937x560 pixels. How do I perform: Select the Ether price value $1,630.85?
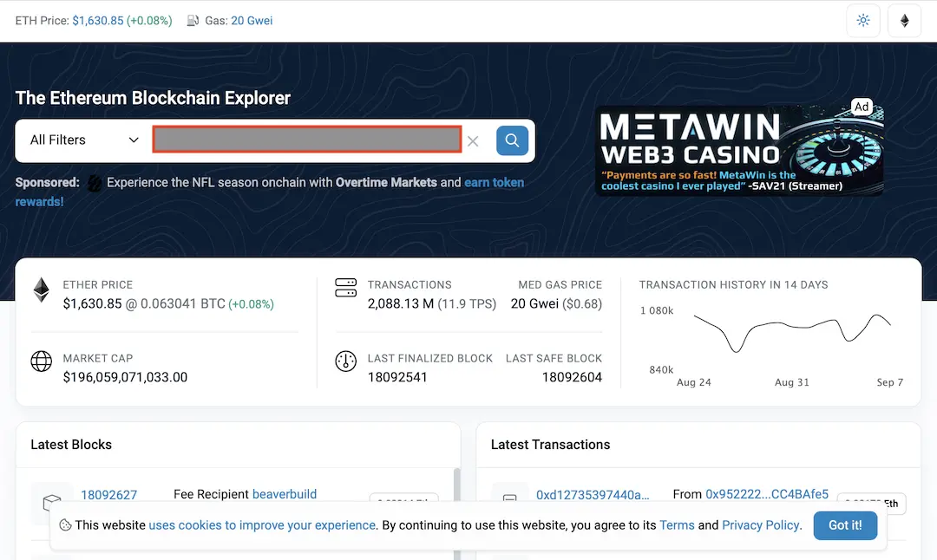92,303
